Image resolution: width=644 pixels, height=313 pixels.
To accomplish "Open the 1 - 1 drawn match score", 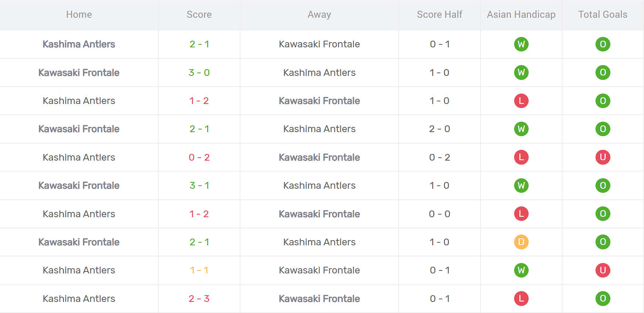I will (x=199, y=270).
